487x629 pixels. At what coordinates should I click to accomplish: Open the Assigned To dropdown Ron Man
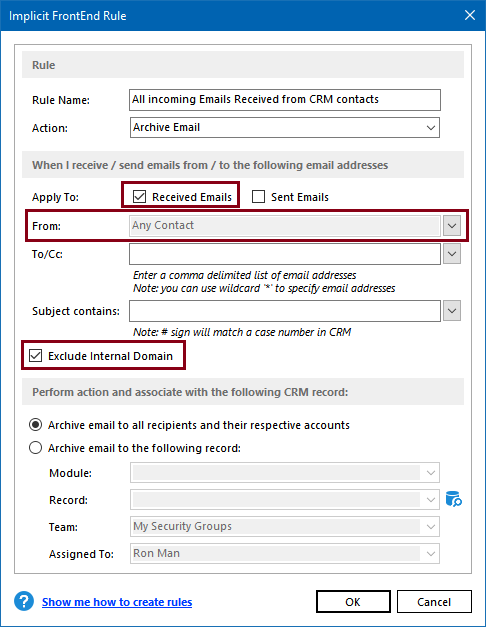(x=285, y=554)
